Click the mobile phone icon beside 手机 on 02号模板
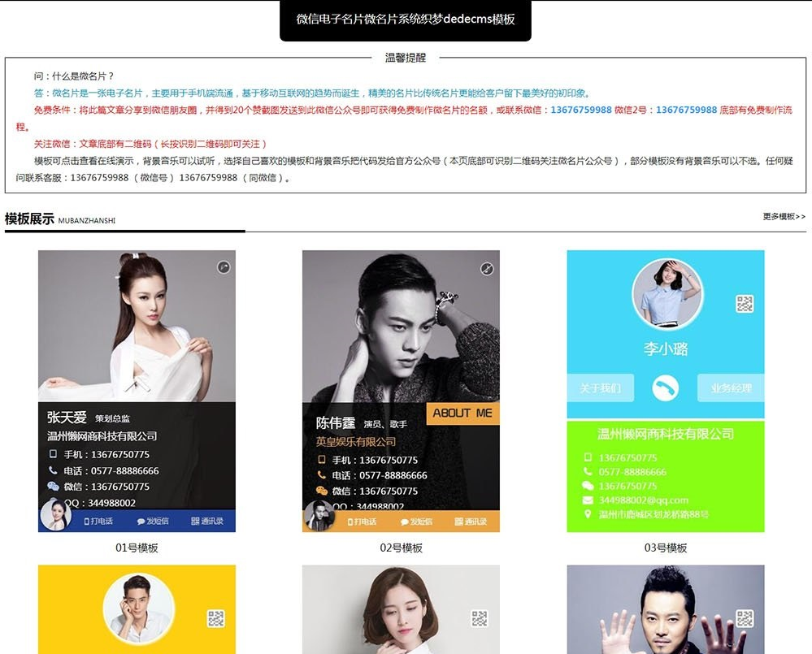The image size is (812, 654). 322,460
